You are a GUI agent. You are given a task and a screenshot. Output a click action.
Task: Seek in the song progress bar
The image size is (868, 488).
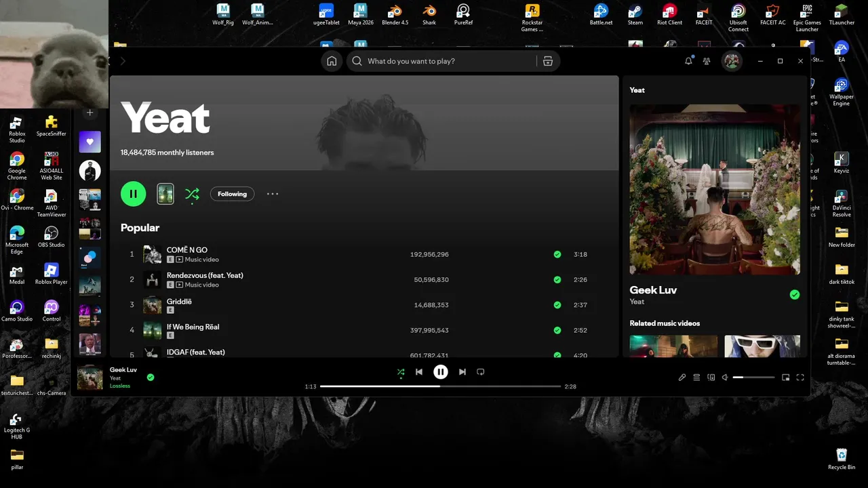(441, 386)
